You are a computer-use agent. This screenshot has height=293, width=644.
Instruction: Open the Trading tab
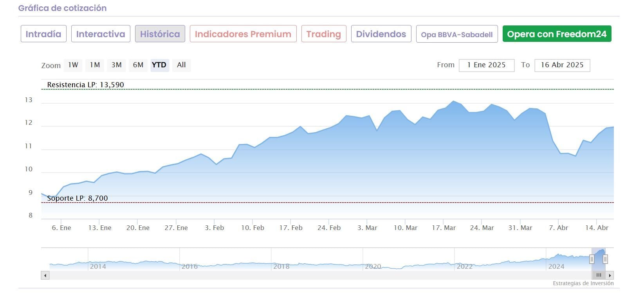[324, 34]
